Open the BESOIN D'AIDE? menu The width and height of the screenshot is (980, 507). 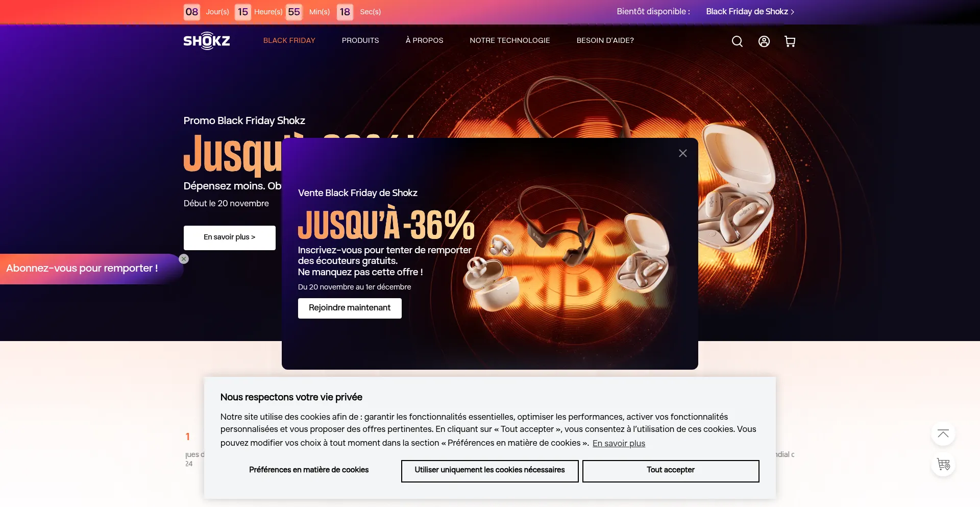coord(605,40)
